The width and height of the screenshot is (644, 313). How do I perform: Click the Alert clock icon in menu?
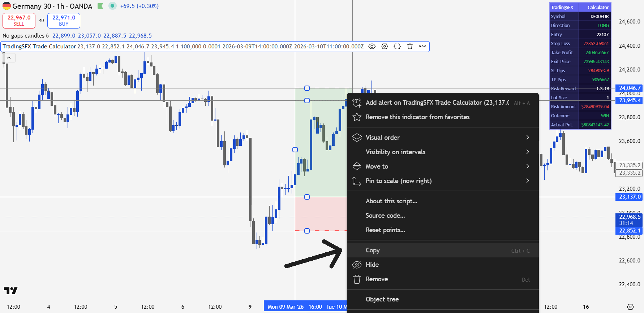point(357,103)
